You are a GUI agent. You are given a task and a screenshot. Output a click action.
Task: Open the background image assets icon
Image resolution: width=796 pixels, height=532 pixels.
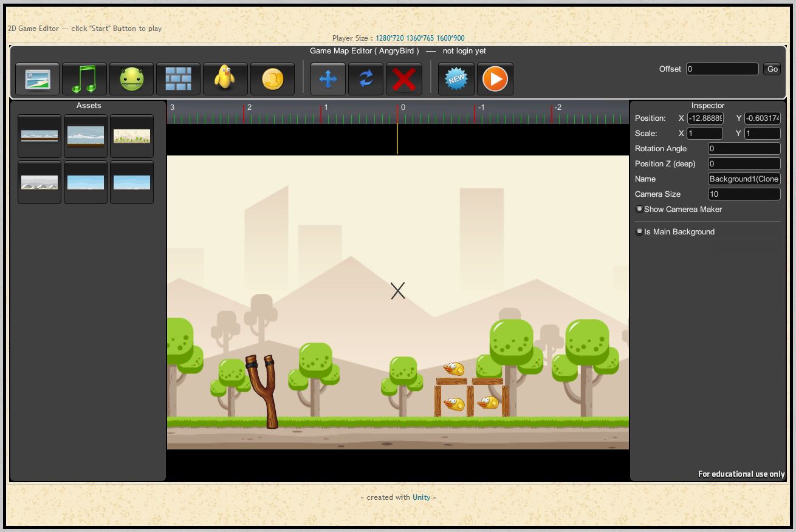click(38, 80)
